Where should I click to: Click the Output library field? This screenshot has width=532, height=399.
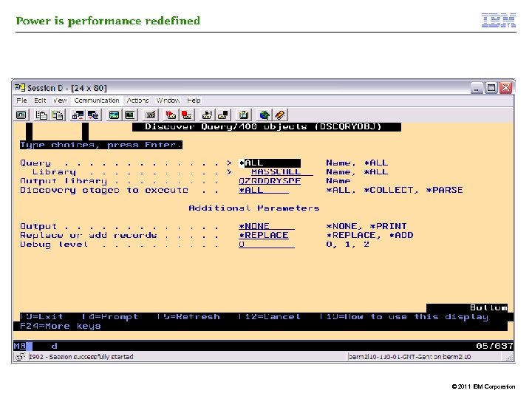tap(270, 181)
